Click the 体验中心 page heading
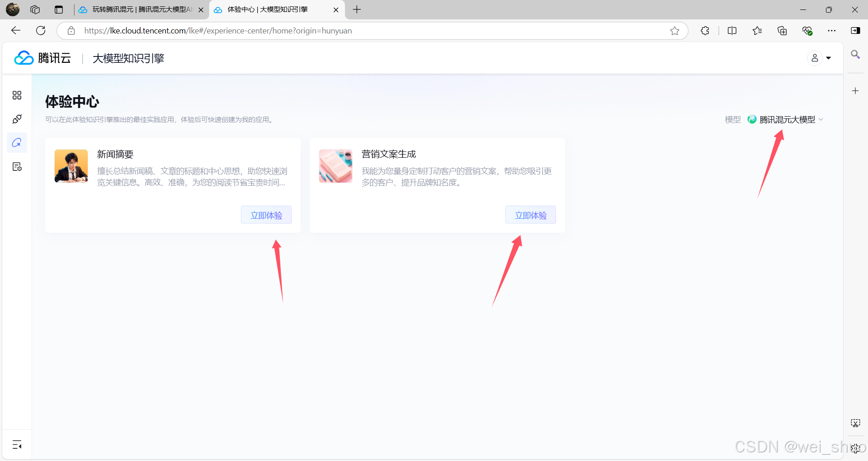This screenshot has height=461, width=868. (x=72, y=102)
